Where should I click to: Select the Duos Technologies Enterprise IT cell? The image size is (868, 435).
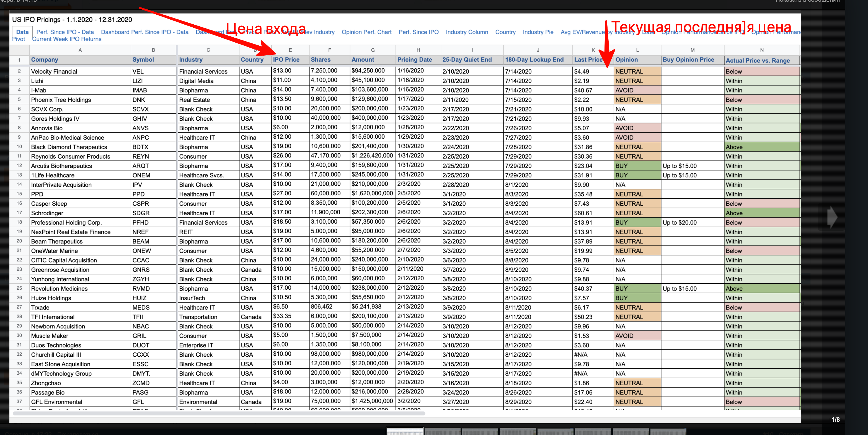coord(208,345)
